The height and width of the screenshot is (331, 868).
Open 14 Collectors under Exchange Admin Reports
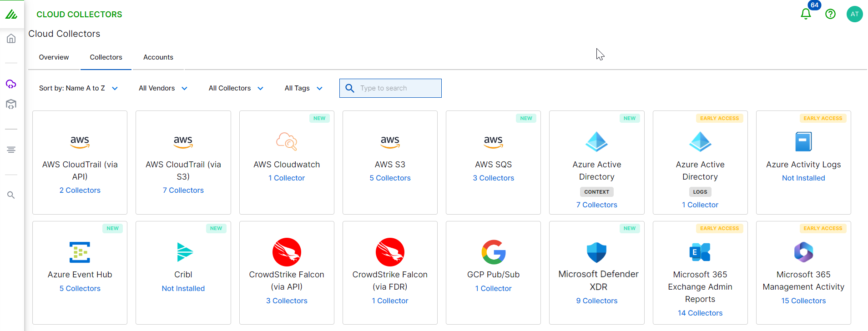coord(700,313)
